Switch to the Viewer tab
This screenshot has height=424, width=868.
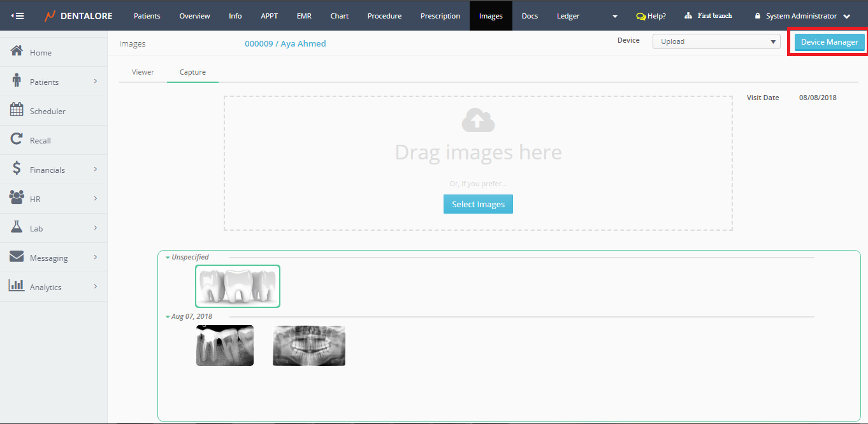[x=143, y=72]
